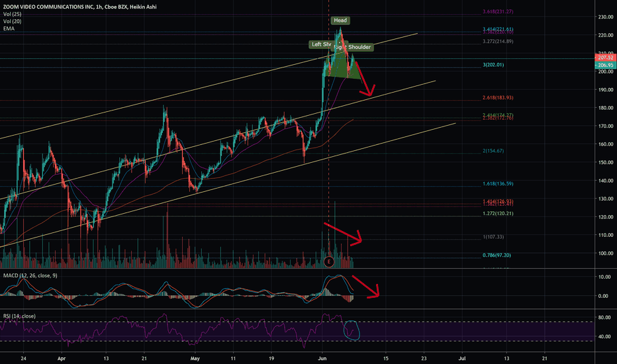Click 'May' on the date axis

pos(195,359)
